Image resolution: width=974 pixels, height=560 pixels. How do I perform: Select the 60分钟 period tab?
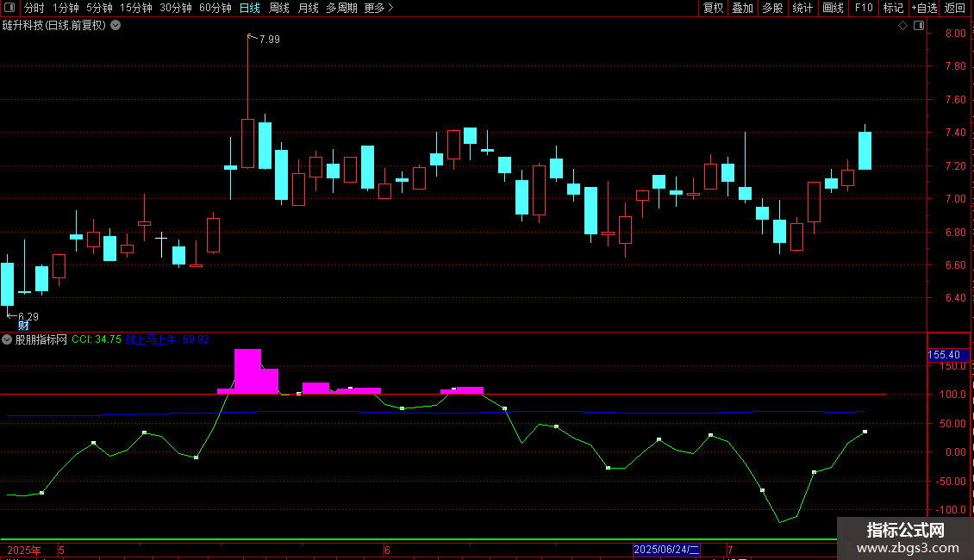215,8
